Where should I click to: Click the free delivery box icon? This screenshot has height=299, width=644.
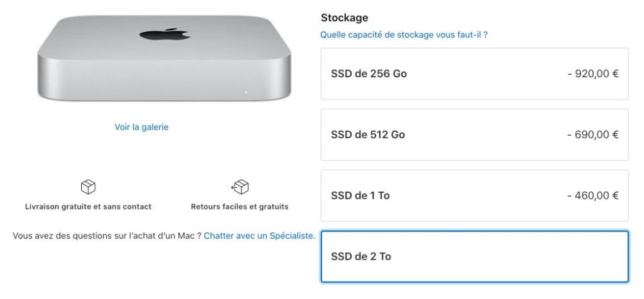coord(88,187)
